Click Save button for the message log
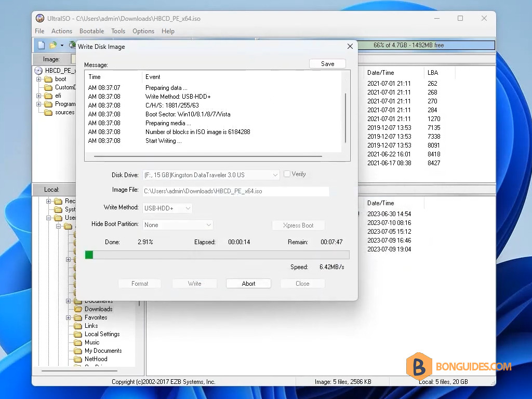The height and width of the screenshot is (399, 532). tap(327, 64)
